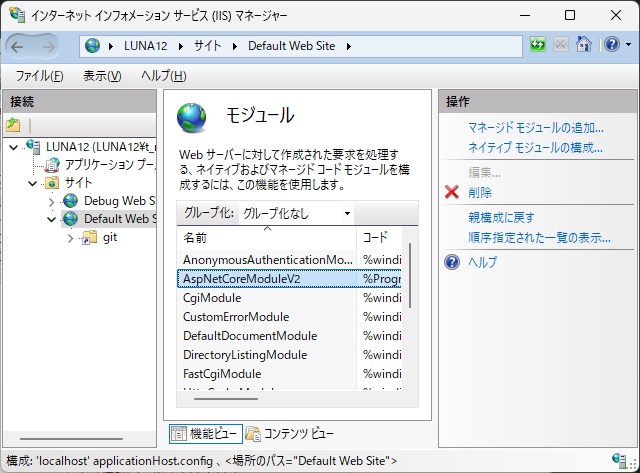Screen dimensions: 640x473
Task: Click the アプリケーション プール icon
Action: (x=52, y=164)
